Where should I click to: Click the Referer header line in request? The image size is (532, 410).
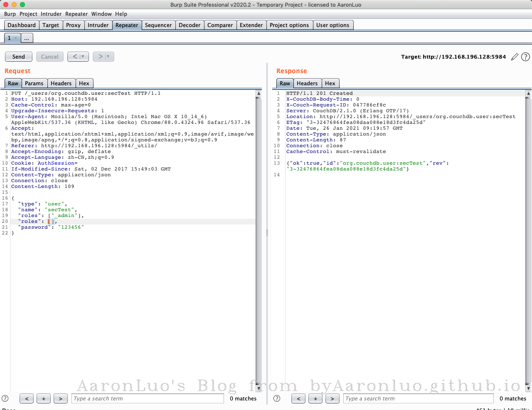(84, 146)
